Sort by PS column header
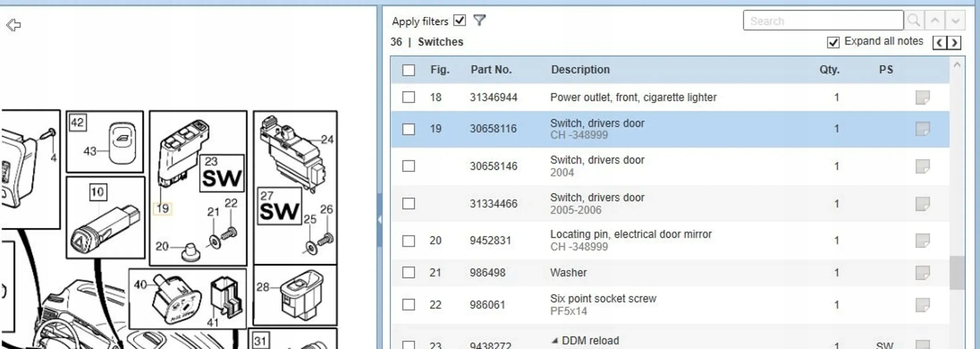The height and width of the screenshot is (349, 980). click(886, 70)
